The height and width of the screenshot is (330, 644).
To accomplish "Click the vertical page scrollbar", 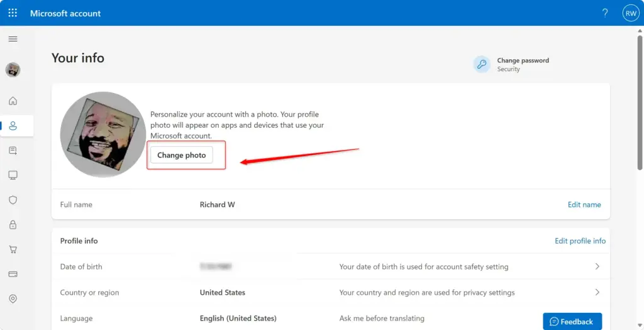I will pos(640,103).
